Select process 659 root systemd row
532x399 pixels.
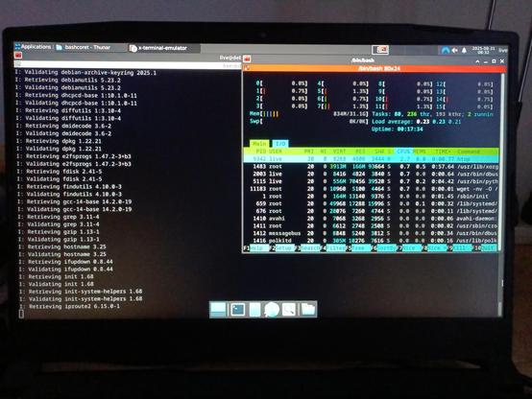point(371,203)
